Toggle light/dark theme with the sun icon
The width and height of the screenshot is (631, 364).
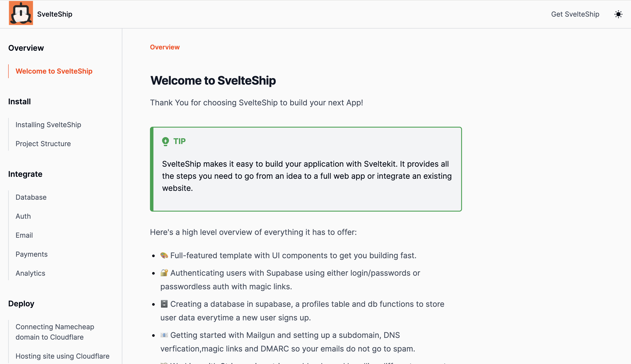coord(618,14)
